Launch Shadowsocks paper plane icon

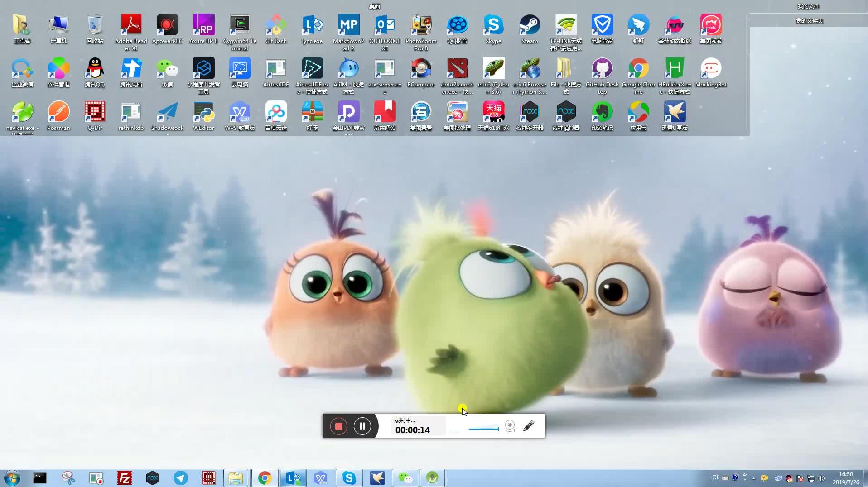[167, 117]
